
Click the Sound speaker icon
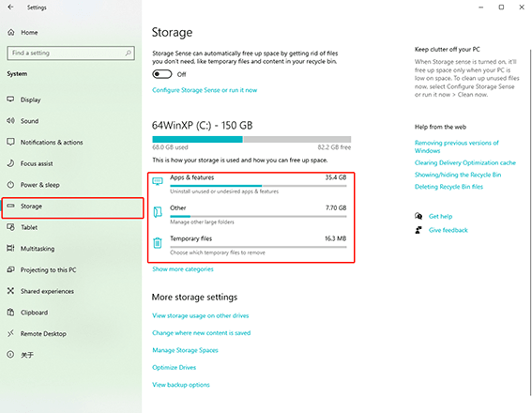click(x=11, y=121)
